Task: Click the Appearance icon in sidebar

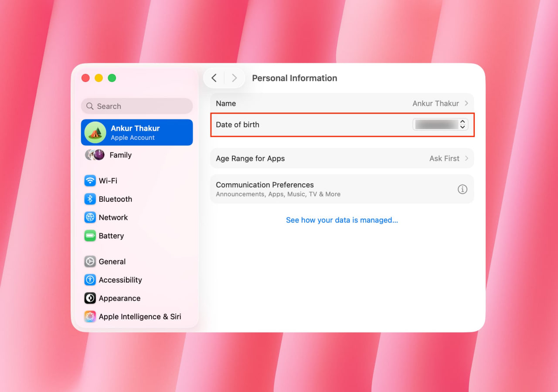Action: tap(90, 298)
